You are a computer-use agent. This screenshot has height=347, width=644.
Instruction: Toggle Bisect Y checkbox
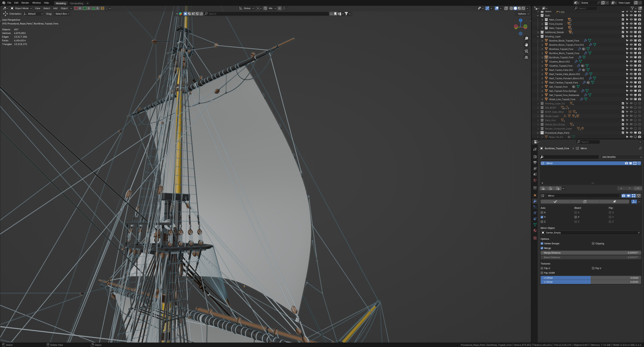point(576,217)
